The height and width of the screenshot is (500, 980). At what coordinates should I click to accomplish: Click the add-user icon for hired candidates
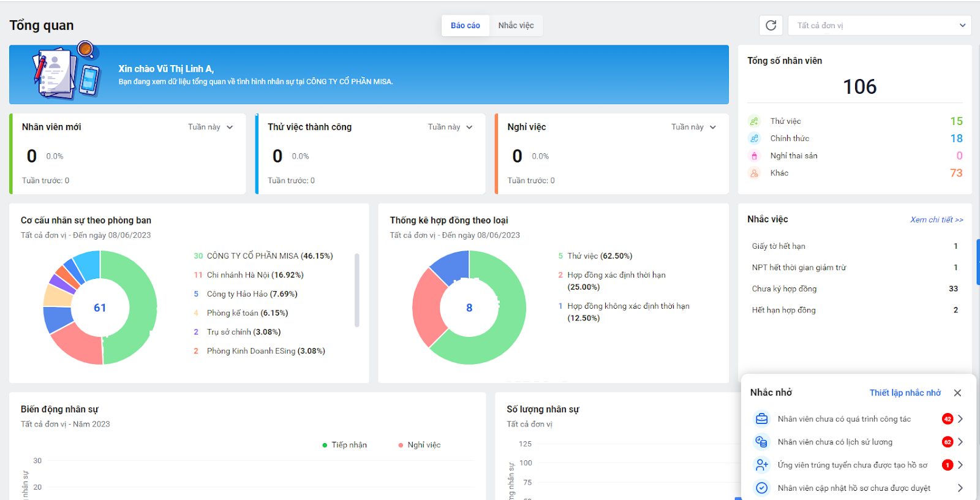pyautogui.click(x=761, y=465)
